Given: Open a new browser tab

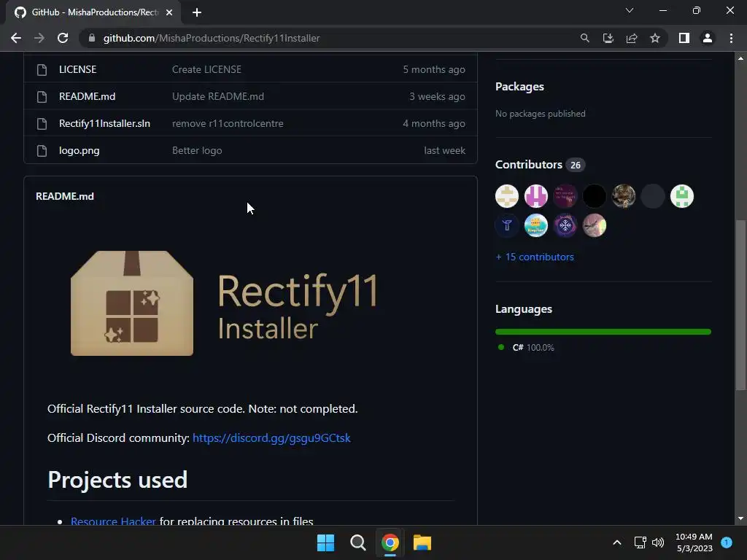Looking at the screenshot, I should click(197, 12).
